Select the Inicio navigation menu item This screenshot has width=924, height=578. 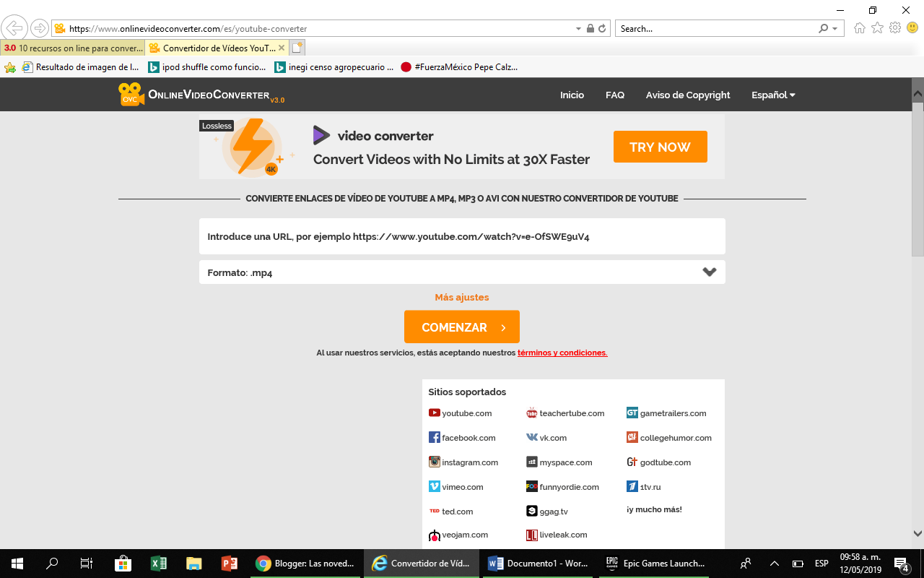572,95
